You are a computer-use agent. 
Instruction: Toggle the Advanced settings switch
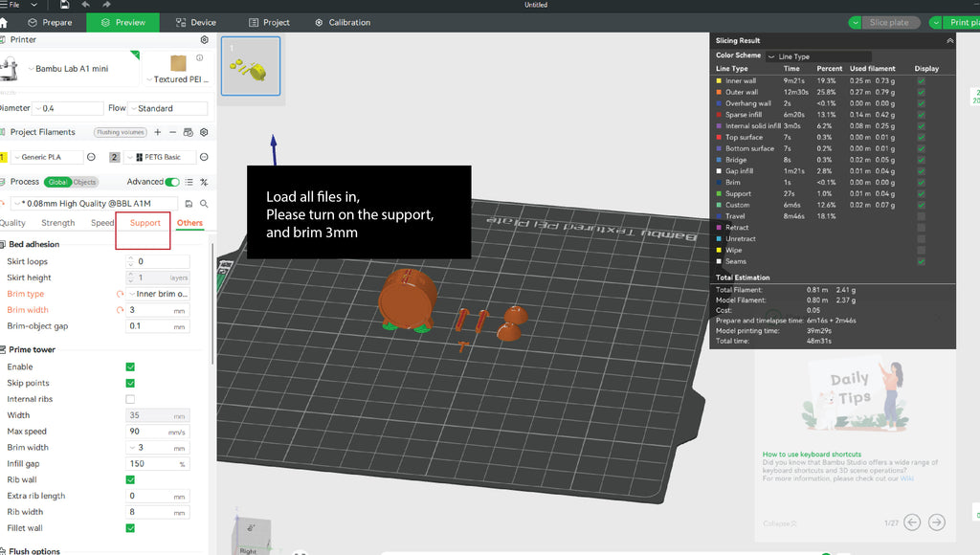coord(172,182)
